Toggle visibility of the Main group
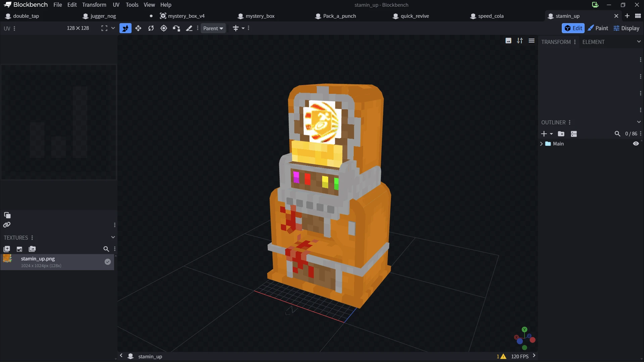 [636, 143]
